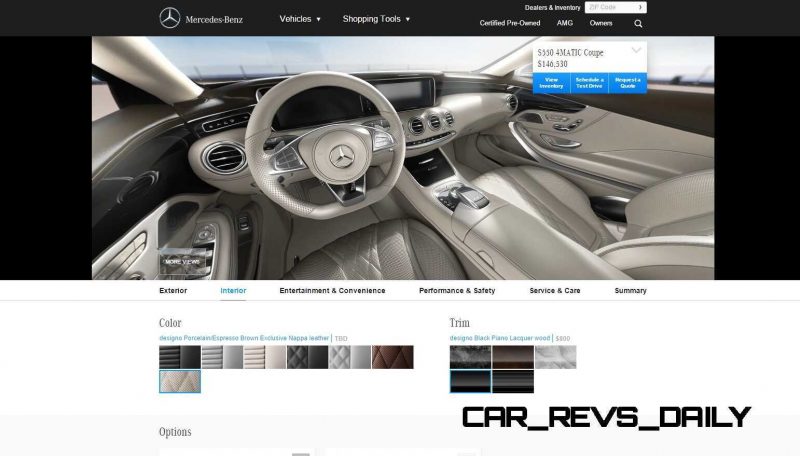Select the light silver trim swatch
Screen dimensions: 800x456
556,357
